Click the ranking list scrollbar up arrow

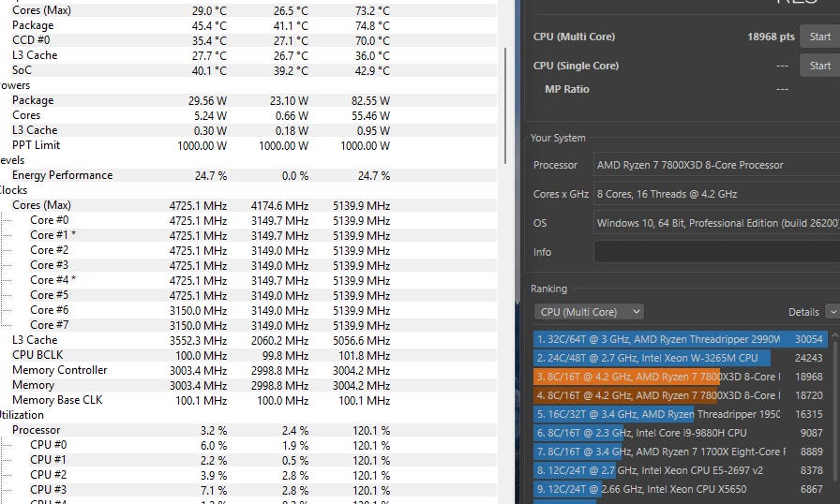pyautogui.click(x=834, y=336)
